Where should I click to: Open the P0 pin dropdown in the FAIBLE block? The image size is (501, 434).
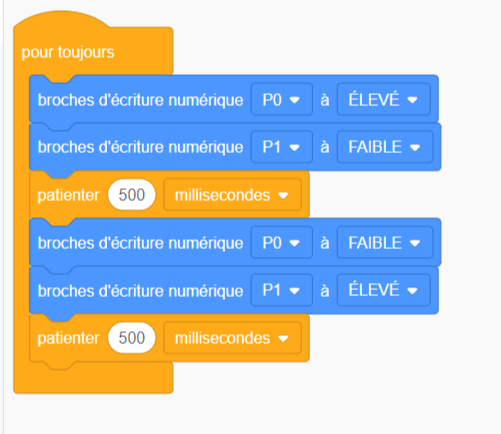pyautogui.click(x=282, y=242)
